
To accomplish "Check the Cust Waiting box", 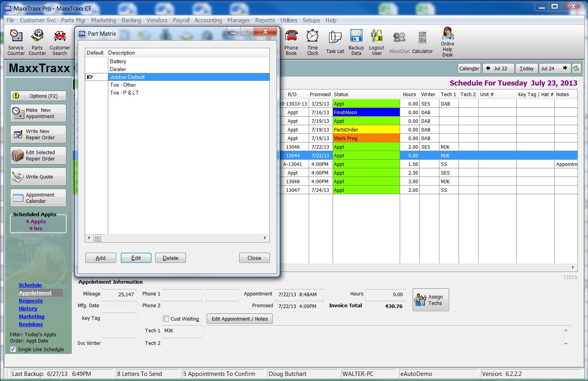I will 166,319.
